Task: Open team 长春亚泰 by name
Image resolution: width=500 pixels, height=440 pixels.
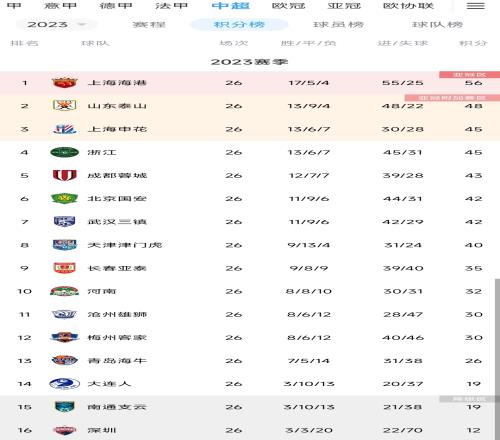Action: (x=117, y=268)
